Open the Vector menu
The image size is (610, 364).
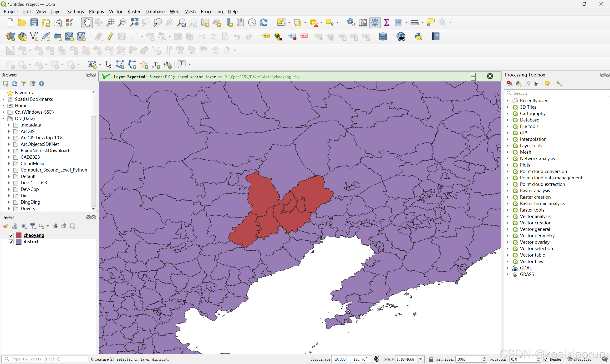point(116,11)
